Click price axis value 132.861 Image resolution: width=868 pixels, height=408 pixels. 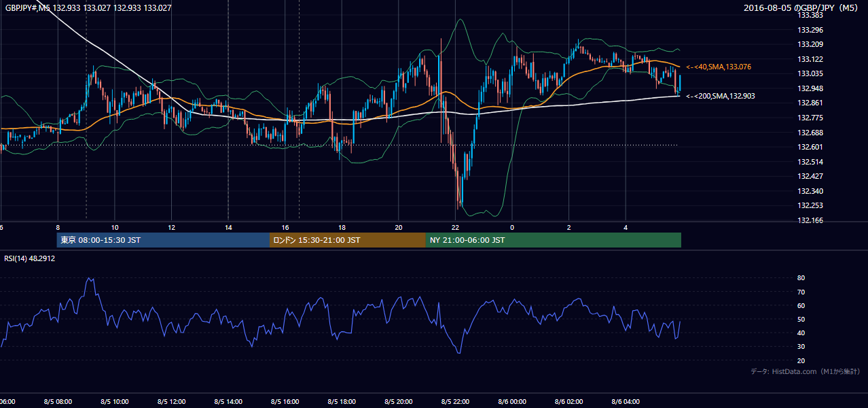click(x=810, y=103)
